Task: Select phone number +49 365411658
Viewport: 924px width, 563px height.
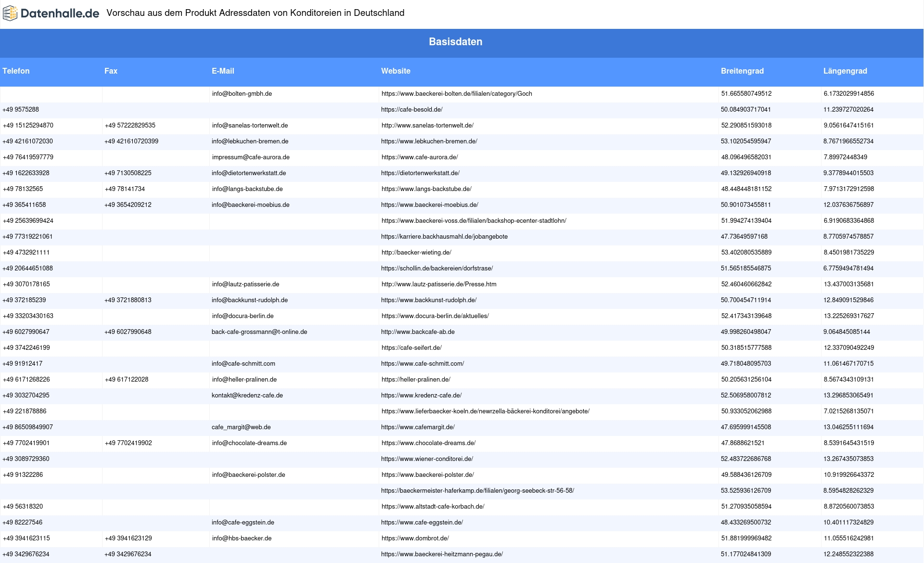Action: click(24, 205)
